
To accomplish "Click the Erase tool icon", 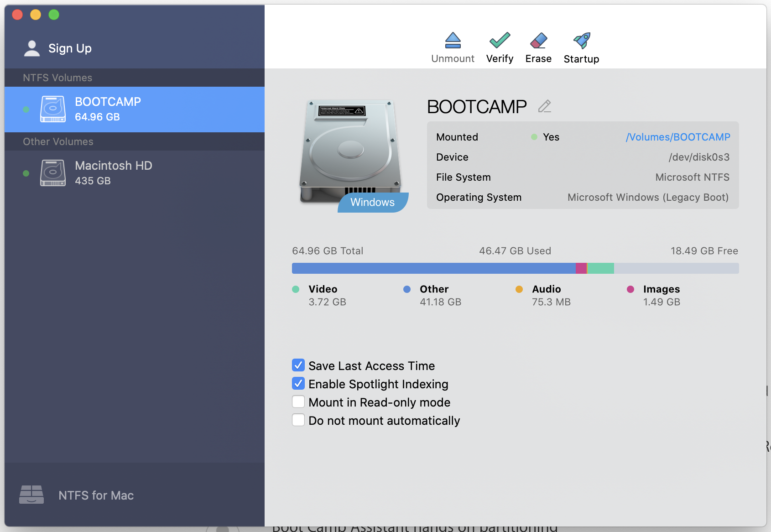I will click(x=538, y=40).
